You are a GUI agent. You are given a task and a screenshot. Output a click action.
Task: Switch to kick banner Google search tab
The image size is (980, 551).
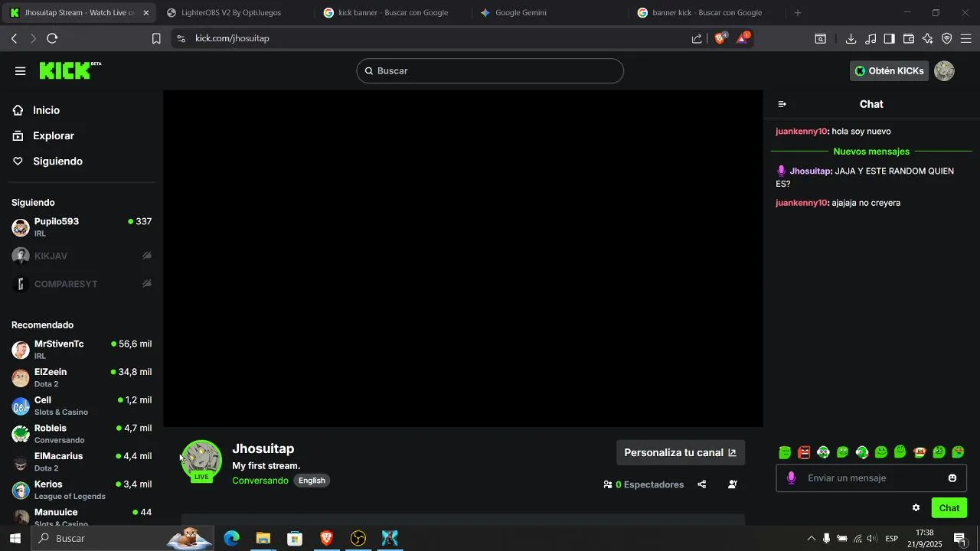tap(394, 13)
